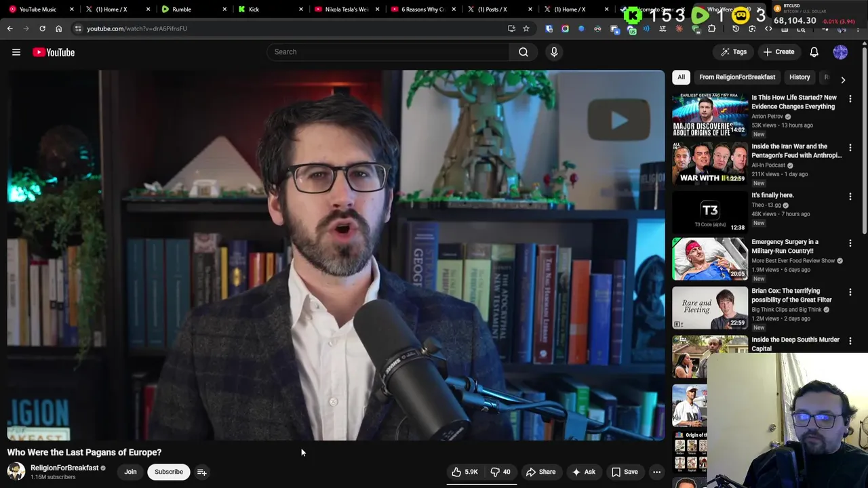Screen dimensions: 868x488
Task: Dislike the video with thumbs down
Action: pyautogui.click(x=500, y=472)
